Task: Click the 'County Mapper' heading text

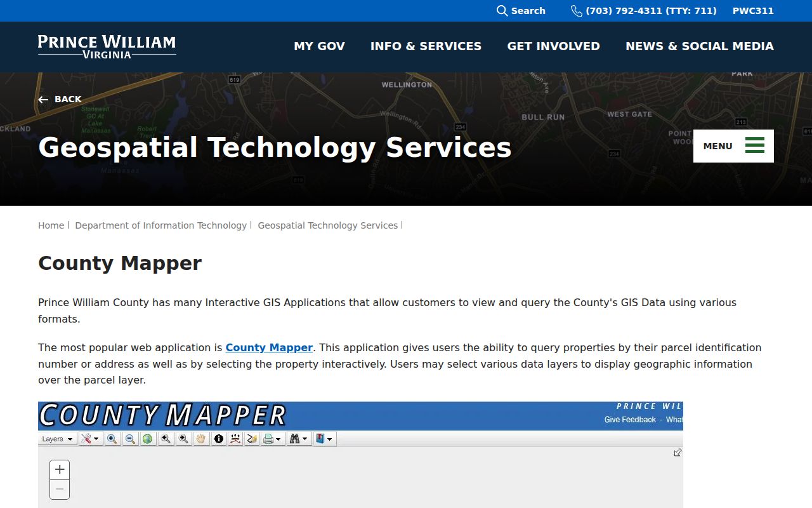Action: click(120, 263)
